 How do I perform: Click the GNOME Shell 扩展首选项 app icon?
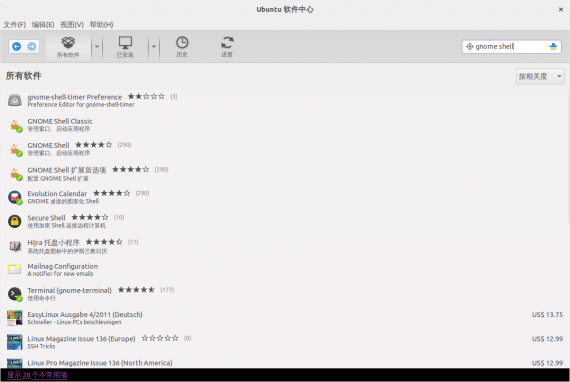coord(15,174)
